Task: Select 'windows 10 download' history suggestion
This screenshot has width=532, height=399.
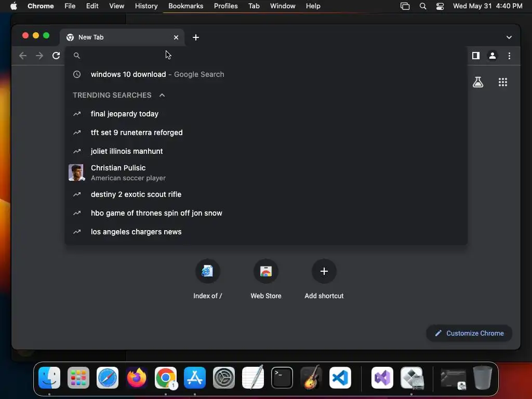Action: tap(267, 74)
